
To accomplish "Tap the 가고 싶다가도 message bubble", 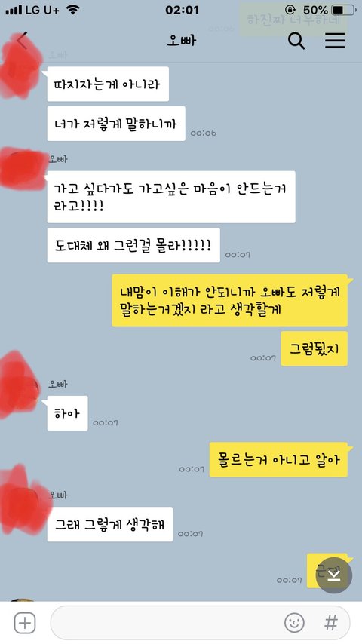I will click(x=171, y=197).
